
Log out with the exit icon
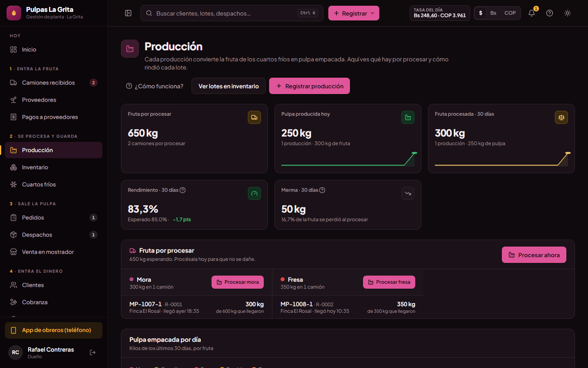click(93, 352)
